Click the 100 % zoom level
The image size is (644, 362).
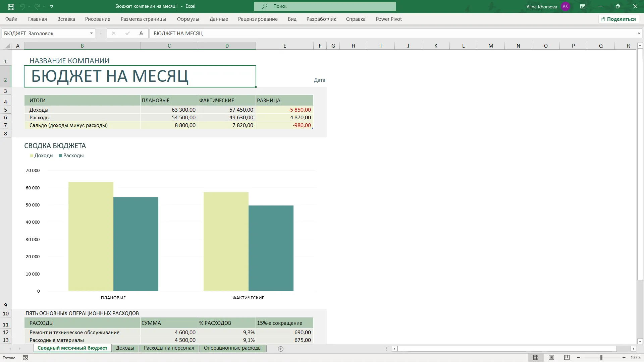[x=636, y=358]
